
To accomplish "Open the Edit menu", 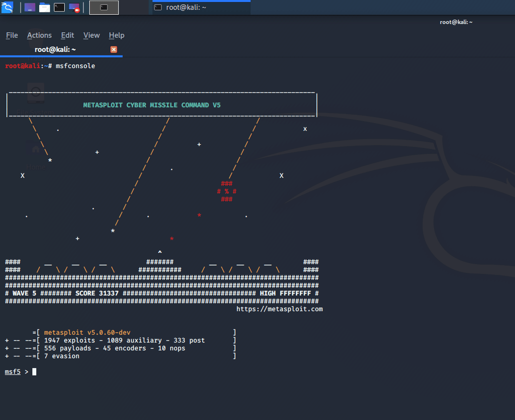I will click(x=67, y=35).
